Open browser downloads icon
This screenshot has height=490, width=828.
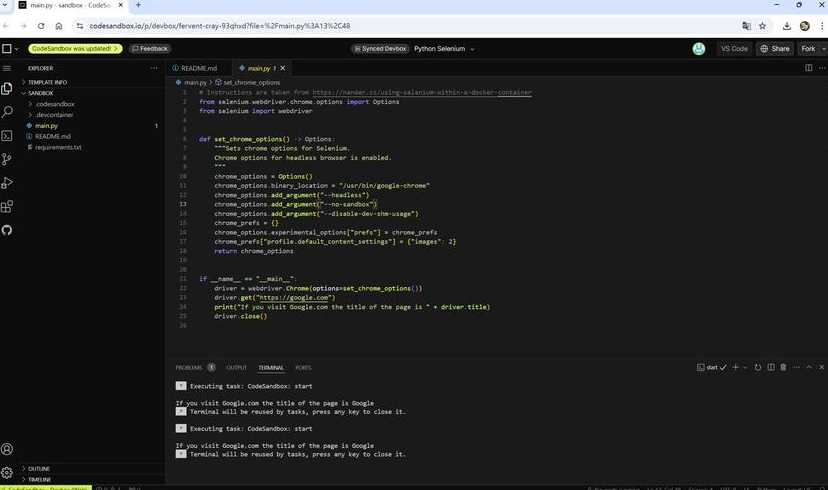787,26
